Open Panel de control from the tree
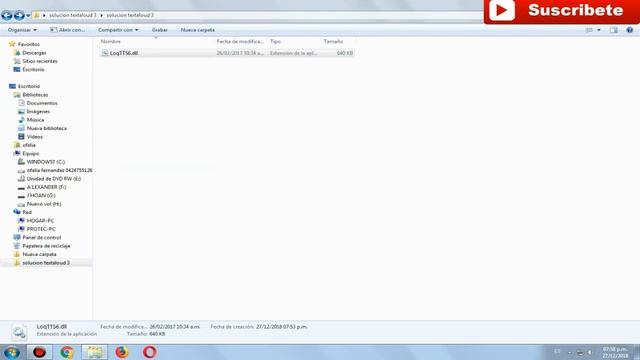This screenshot has width=640, height=360. tap(42, 238)
